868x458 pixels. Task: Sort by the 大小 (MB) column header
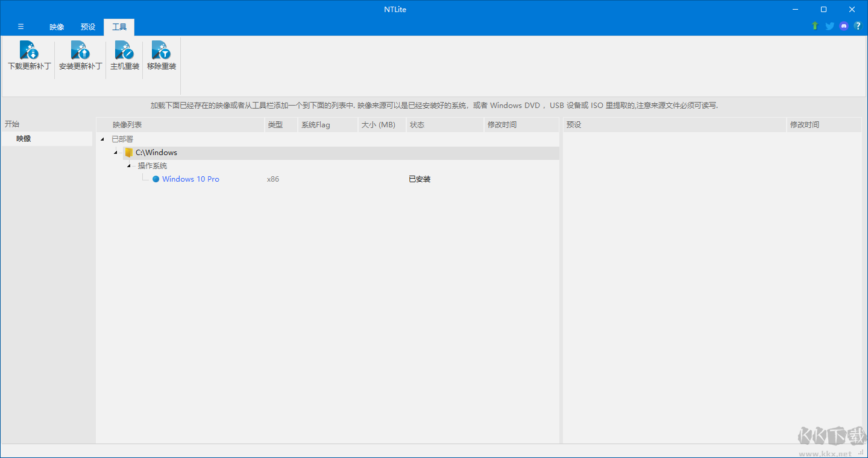(382, 125)
